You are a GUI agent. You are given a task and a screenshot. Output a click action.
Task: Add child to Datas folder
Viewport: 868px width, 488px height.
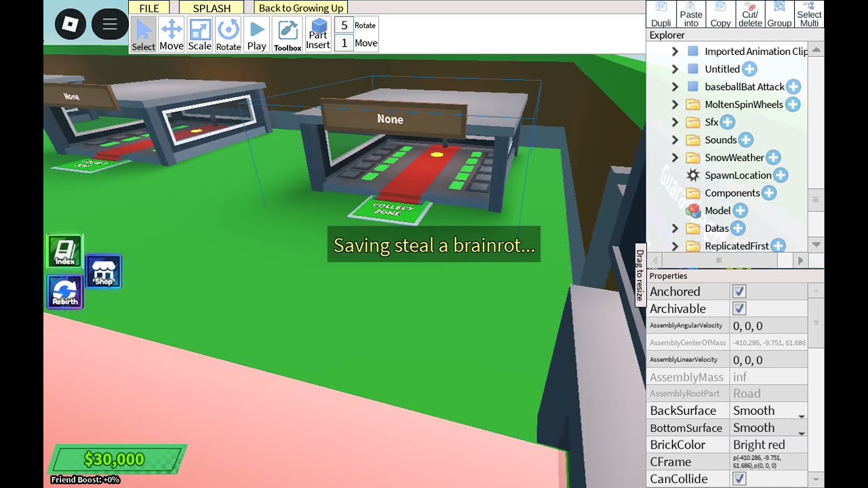tap(738, 228)
